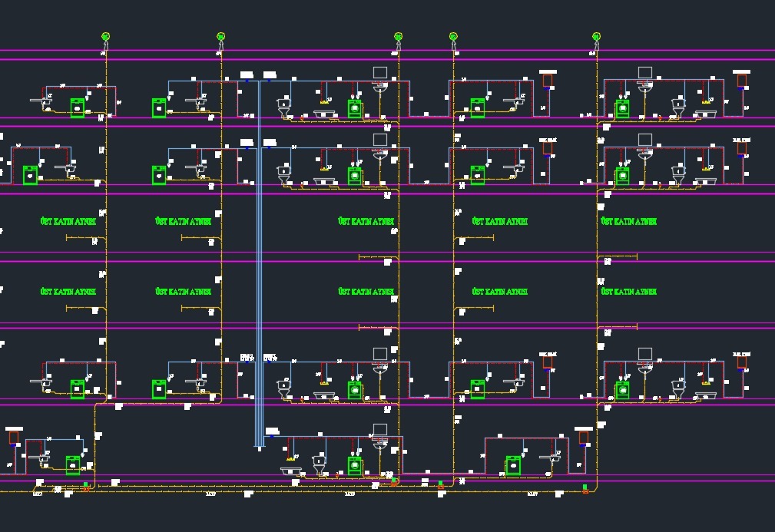
Task: Select the bathtub in the top-right unit
Action: [707, 114]
